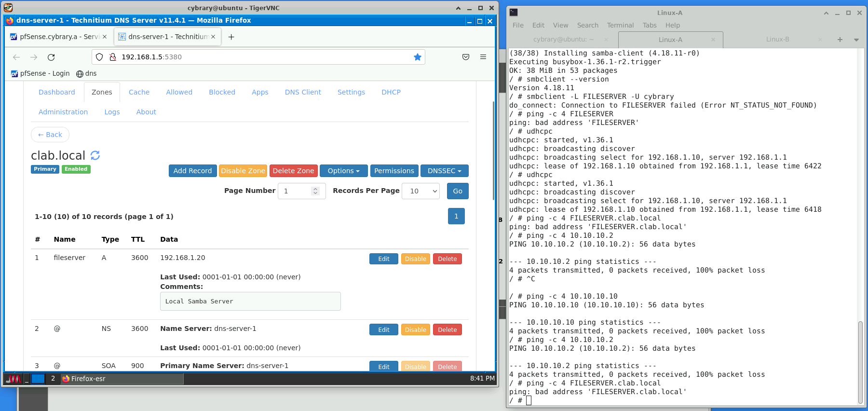Screen dimensions: 868x411
Task: Click the blue desktop button in VNC taskbar
Action: pos(38,379)
